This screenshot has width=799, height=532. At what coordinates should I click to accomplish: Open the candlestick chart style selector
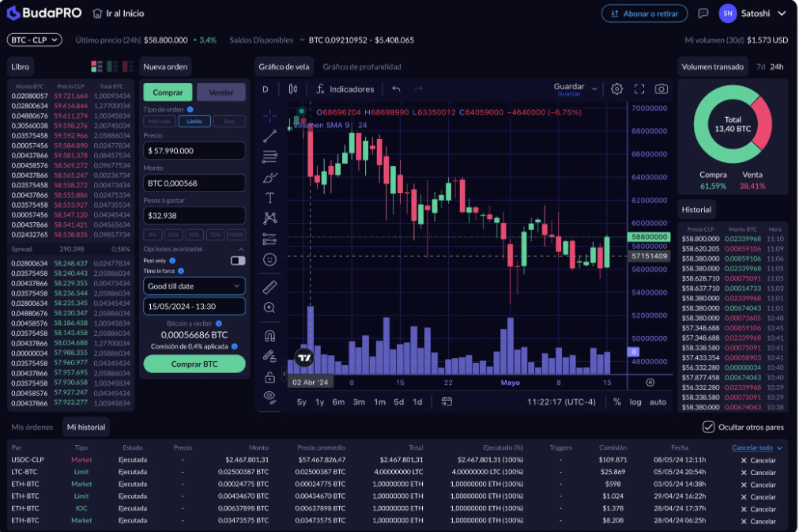pyautogui.click(x=293, y=89)
